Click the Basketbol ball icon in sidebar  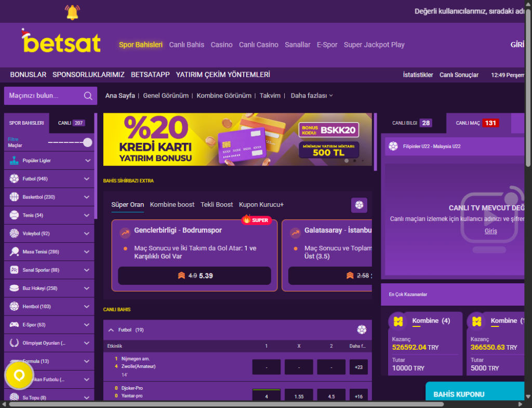[x=14, y=197]
